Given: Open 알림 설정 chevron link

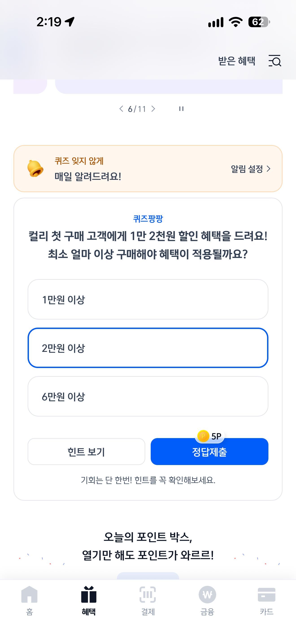Looking at the screenshot, I should pyautogui.click(x=250, y=169).
